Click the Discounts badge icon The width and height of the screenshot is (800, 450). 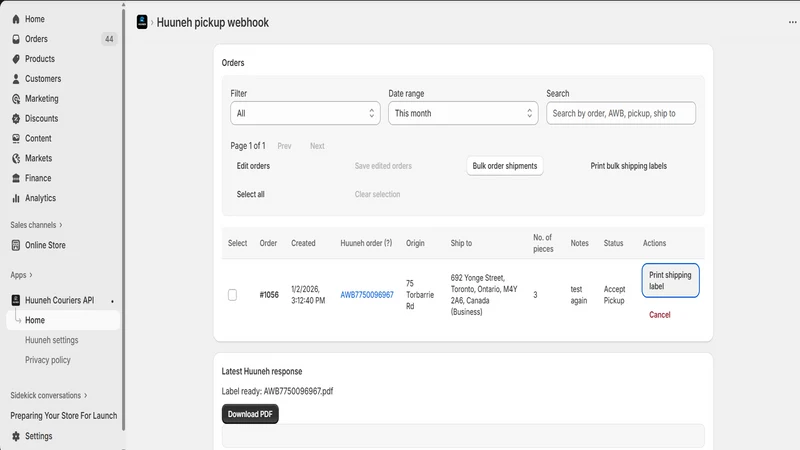[x=16, y=119]
